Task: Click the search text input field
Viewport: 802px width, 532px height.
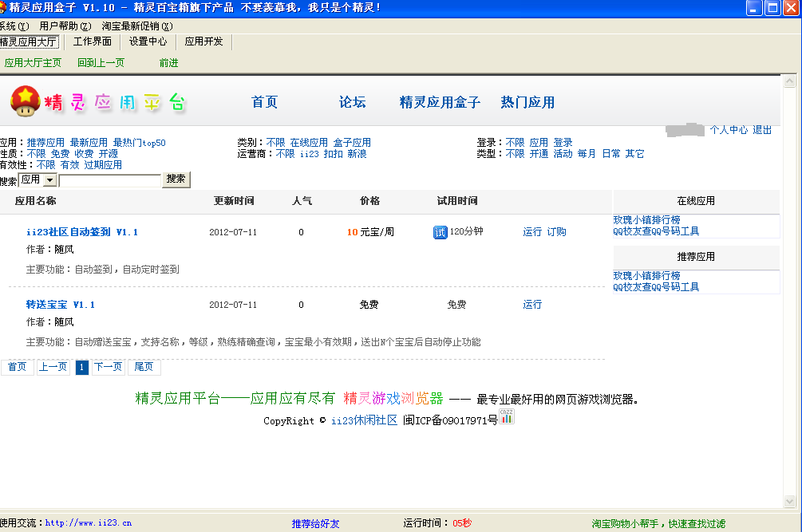Action: click(x=110, y=180)
